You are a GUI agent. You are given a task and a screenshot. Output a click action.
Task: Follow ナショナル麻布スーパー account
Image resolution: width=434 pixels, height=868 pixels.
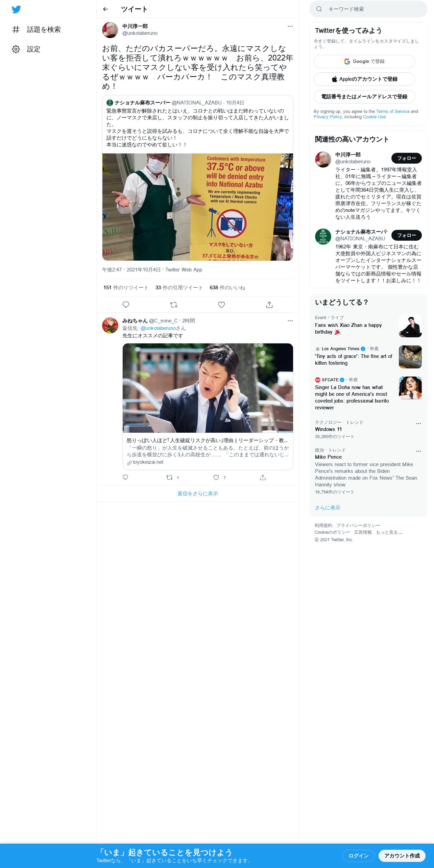coord(407,235)
